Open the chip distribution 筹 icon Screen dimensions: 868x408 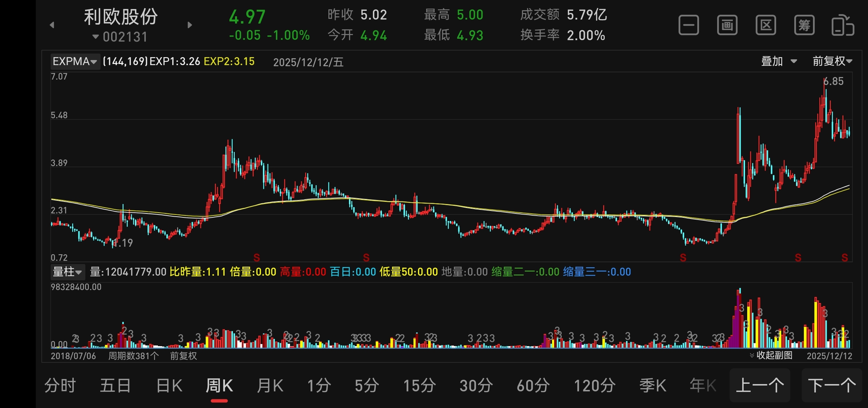click(804, 25)
